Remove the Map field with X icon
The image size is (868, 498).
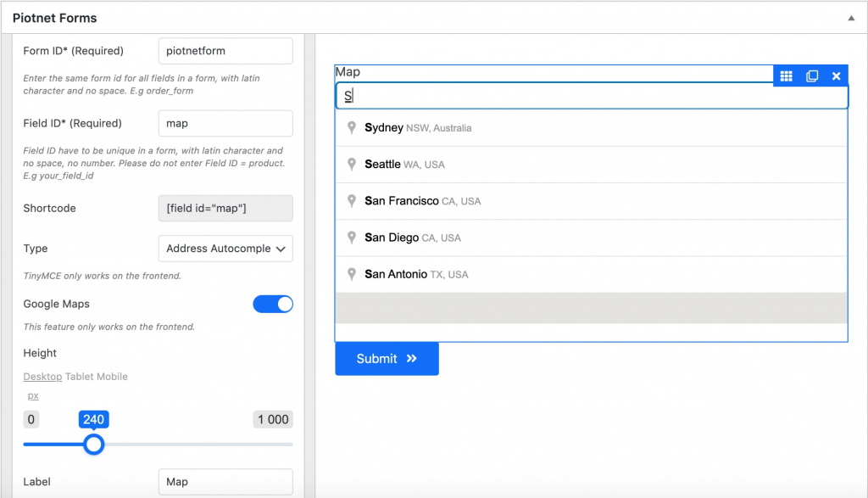(836, 76)
